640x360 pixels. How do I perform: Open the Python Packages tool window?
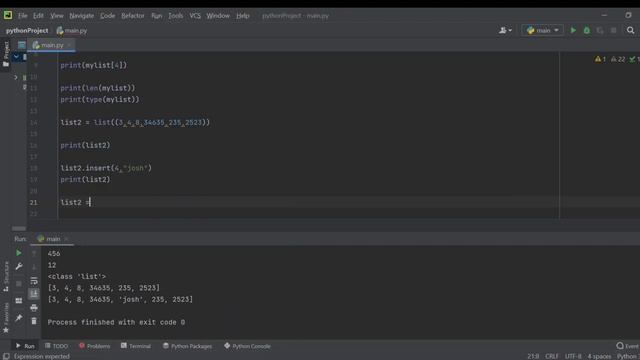pyautogui.click(x=187, y=346)
